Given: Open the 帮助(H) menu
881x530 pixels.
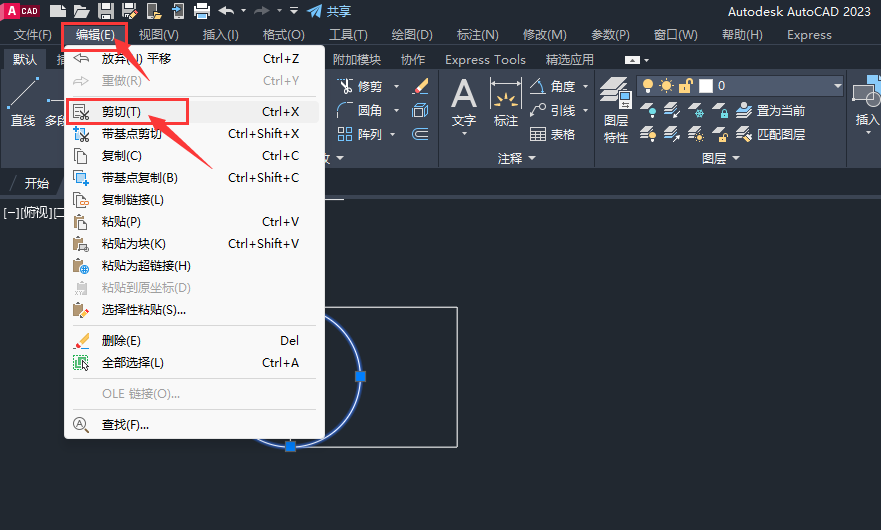Looking at the screenshot, I should (x=742, y=35).
